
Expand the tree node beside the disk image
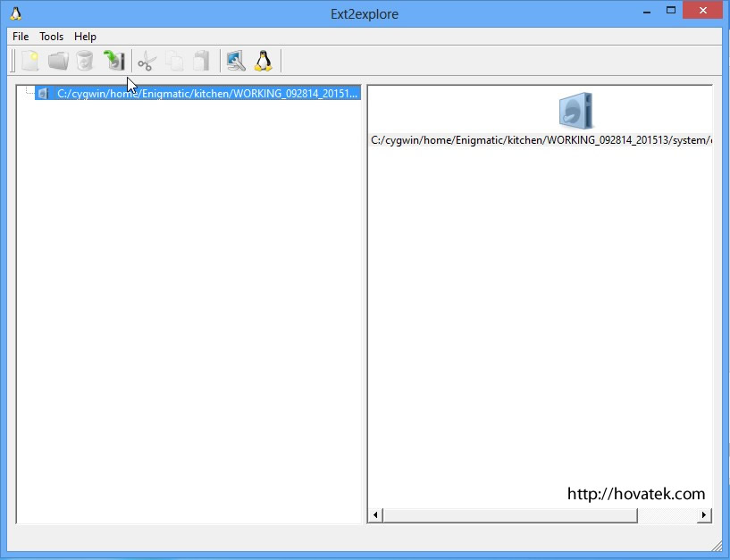28,93
